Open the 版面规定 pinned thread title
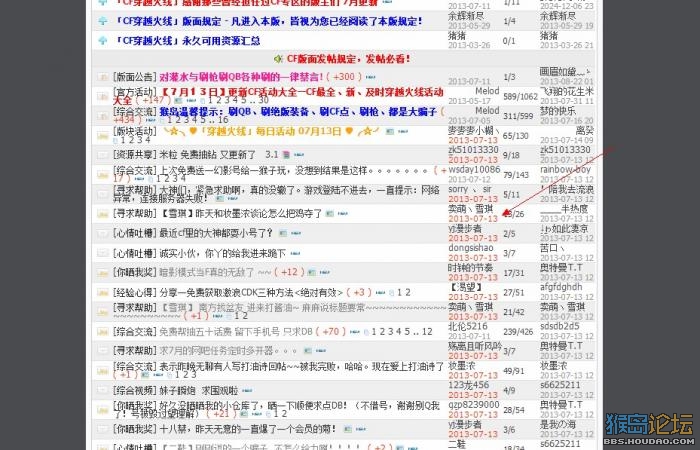The width and height of the screenshot is (700, 450). tap(268, 21)
